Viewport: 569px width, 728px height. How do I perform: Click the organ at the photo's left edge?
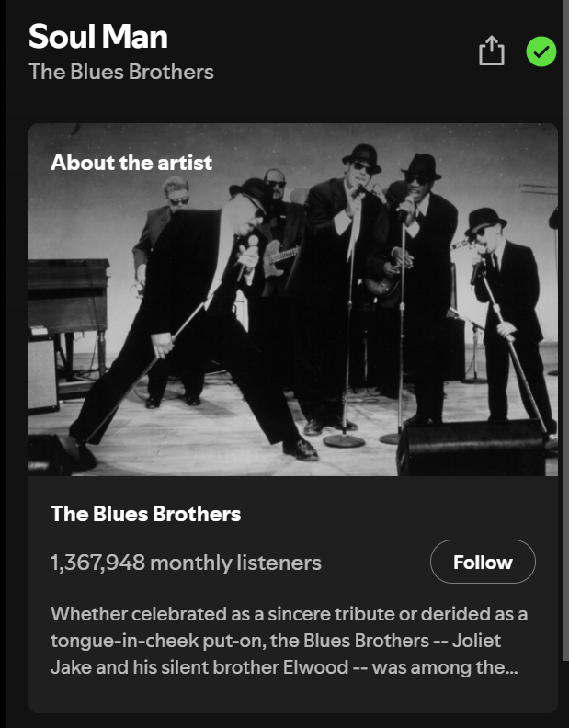click(68, 296)
